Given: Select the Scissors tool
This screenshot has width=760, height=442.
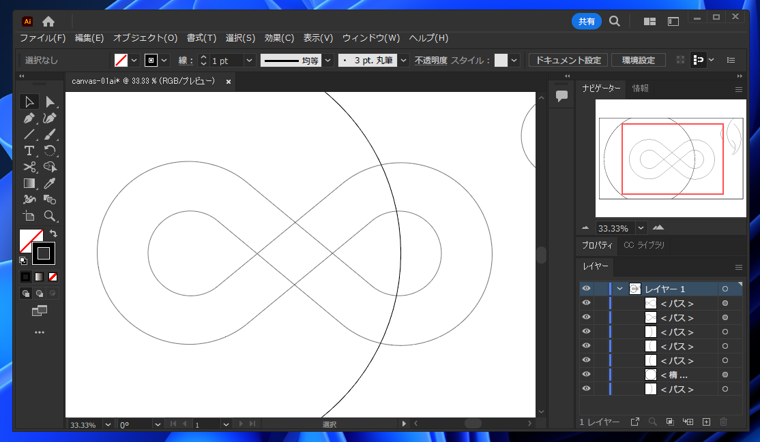Looking at the screenshot, I should pos(29,167).
